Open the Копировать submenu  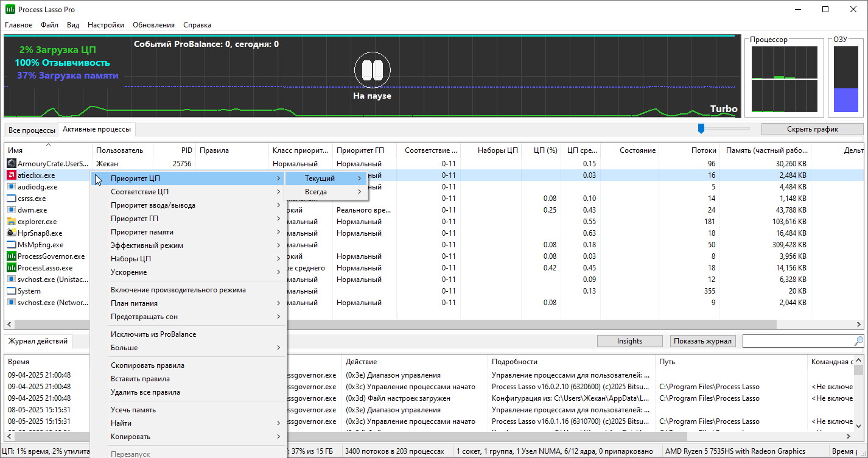point(188,437)
